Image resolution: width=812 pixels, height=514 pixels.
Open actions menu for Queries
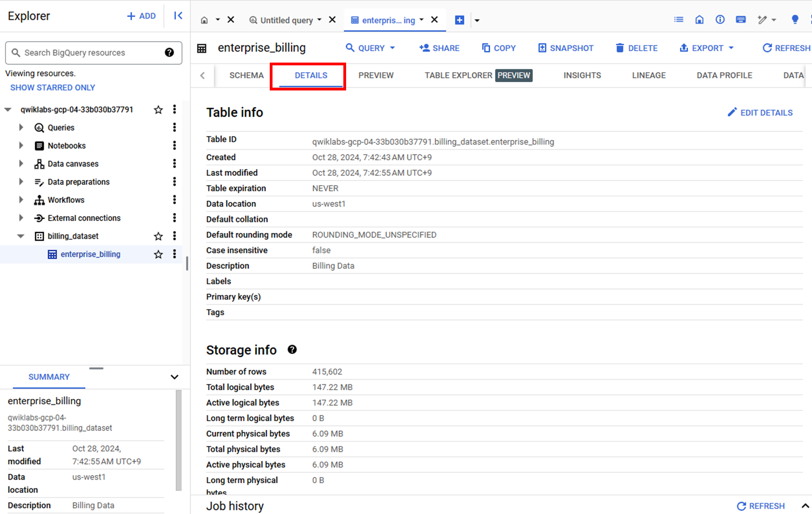(174, 127)
